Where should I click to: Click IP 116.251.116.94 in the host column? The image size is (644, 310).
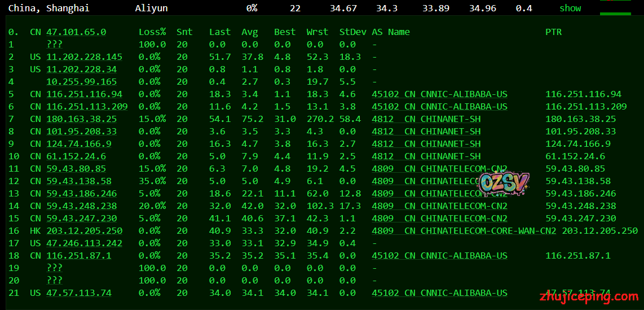pyautogui.click(x=84, y=94)
